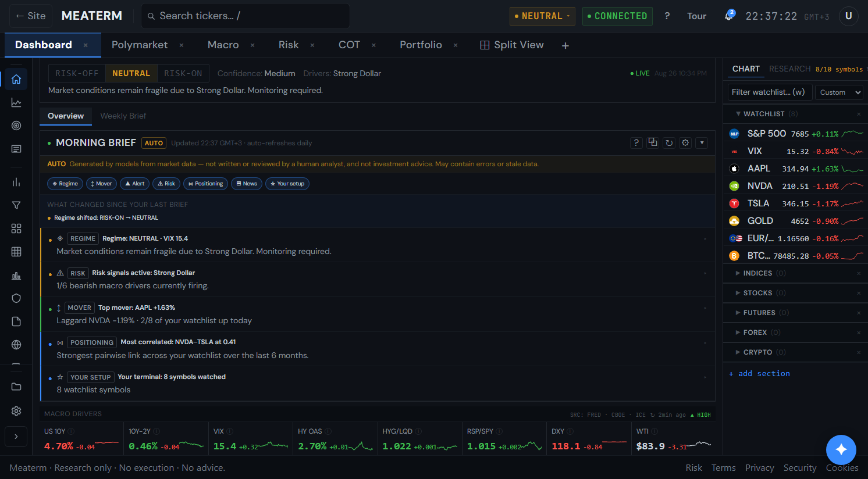
Task: Refresh the Morning Brief
Action: pos(669,142)
